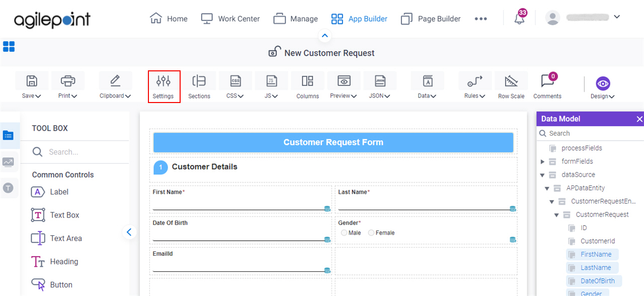Select the Label control in Tool Box
The height and width of the screenshot is (296, 644).
tap(50, 192)
